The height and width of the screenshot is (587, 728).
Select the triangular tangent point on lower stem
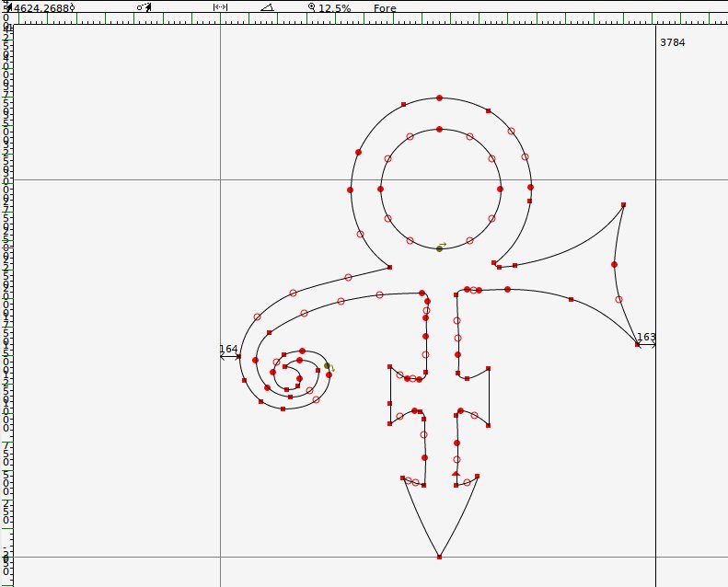tap(456, 474)
